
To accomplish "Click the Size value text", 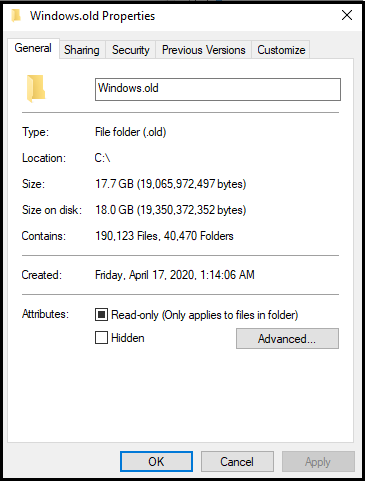I will pyautogui.click(x=171, y=184).
